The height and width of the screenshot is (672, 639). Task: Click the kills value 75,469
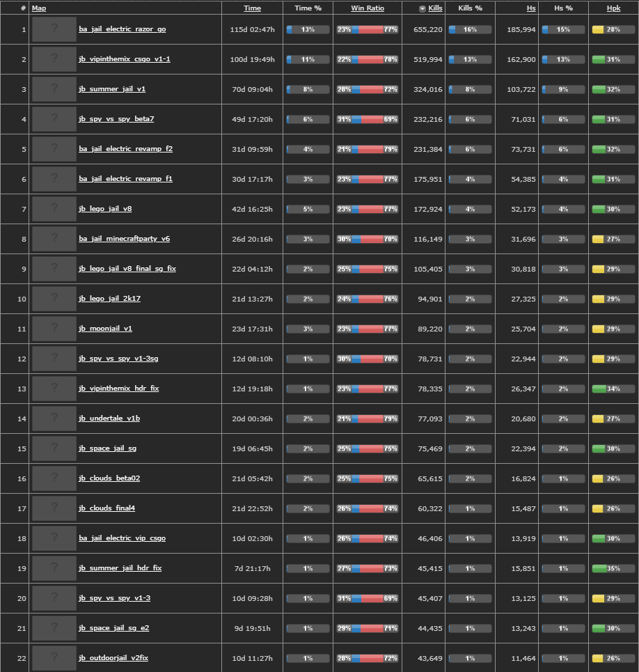coord(430,448)
